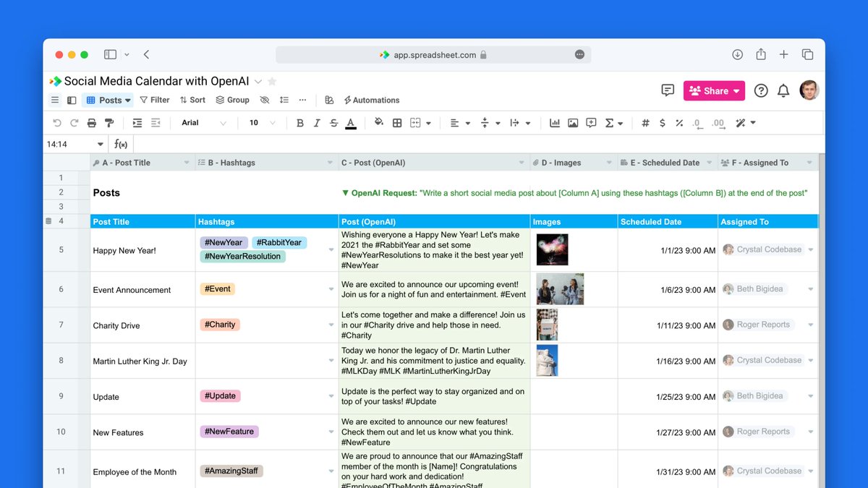Click the Undo arrow icon

[x=57, y=123]
